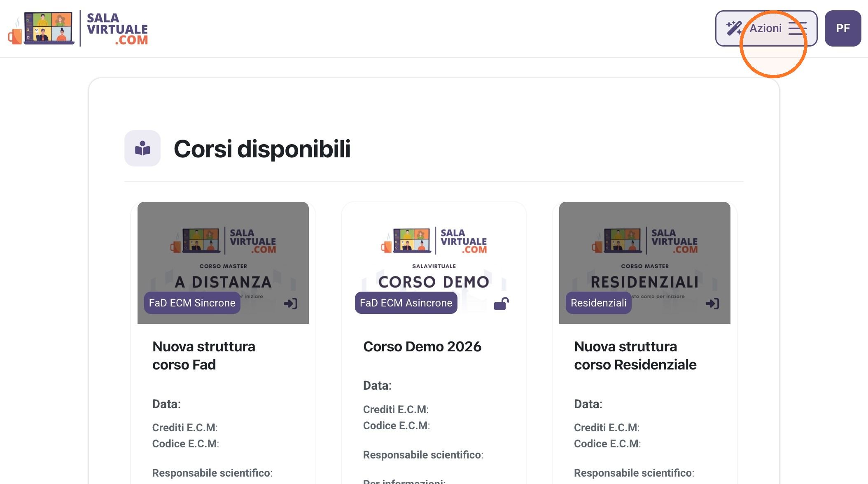Open the PF user profile avatar
This screenshot has width=868, height=484.
[x=843, y=28]
